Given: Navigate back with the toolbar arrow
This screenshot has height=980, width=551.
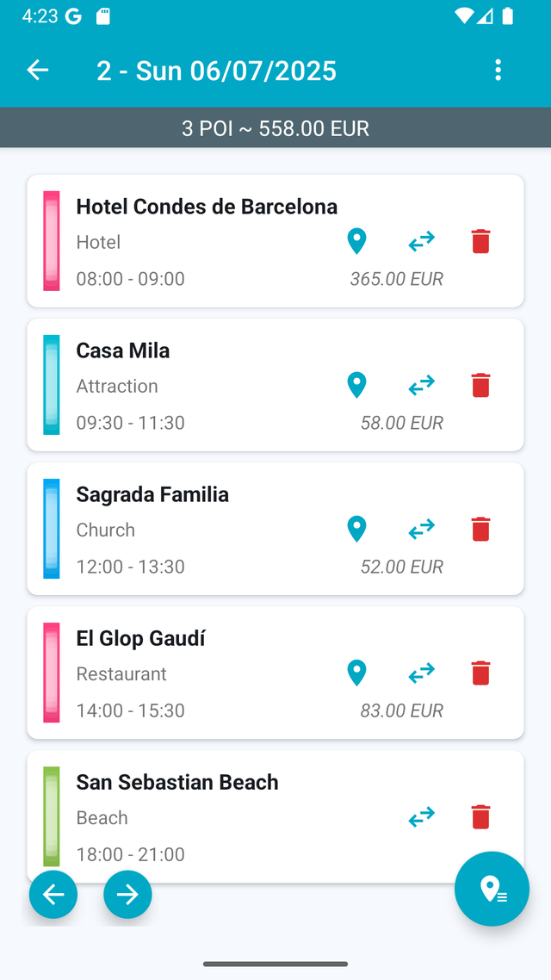Looking at the screenshot, I should pos(38,70).
